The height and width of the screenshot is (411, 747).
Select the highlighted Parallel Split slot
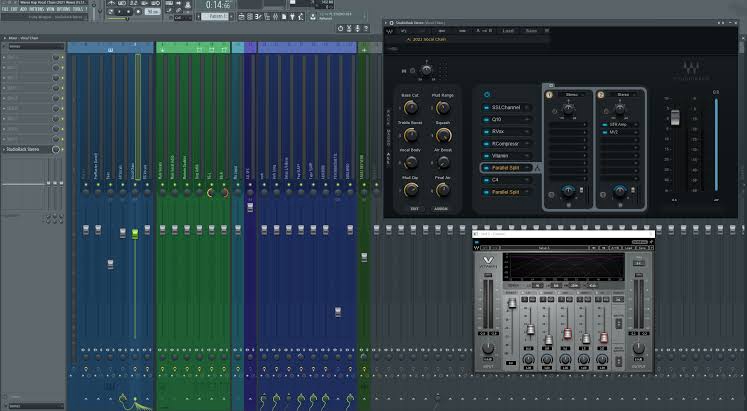pyautogui.click(x=506, y=168)
